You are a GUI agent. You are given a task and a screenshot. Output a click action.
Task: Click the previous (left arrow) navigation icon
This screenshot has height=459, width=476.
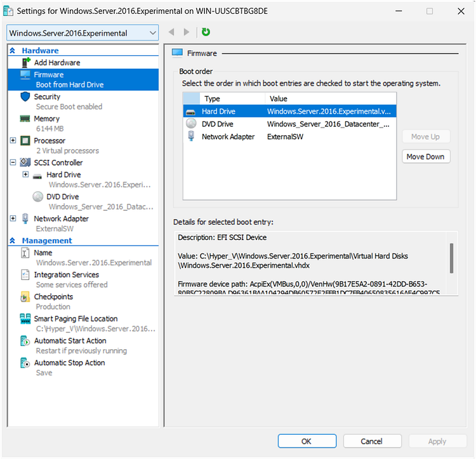[171, 32]
